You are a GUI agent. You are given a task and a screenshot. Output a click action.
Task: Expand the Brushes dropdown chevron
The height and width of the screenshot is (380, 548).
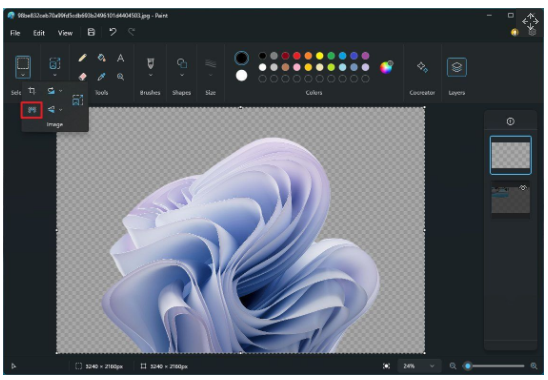pos(150,75)
